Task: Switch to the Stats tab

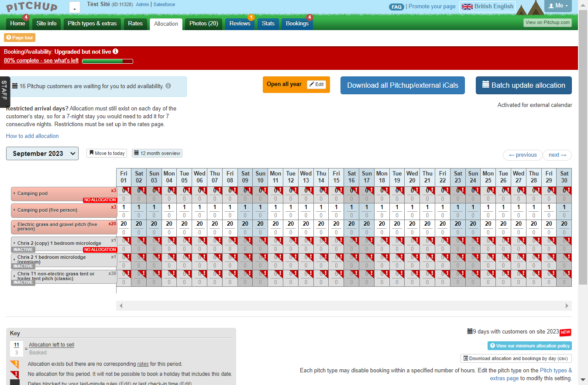Action: [268, 24]
